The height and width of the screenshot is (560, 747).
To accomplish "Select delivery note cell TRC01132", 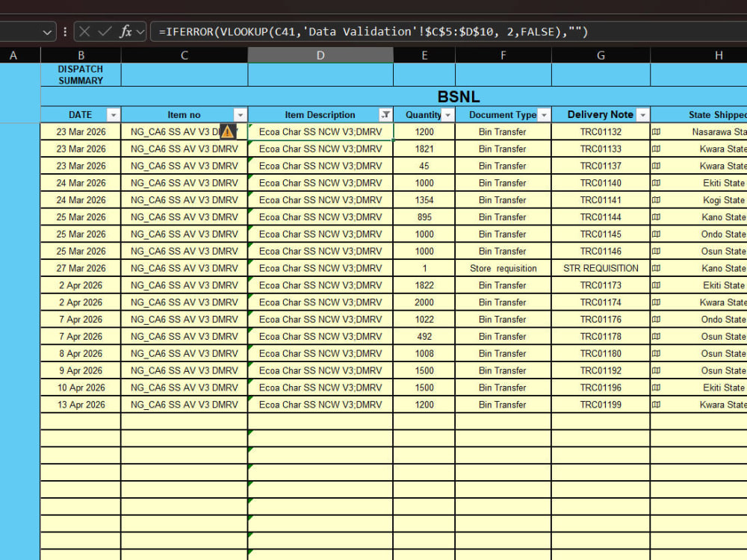I will click(601, 132).
